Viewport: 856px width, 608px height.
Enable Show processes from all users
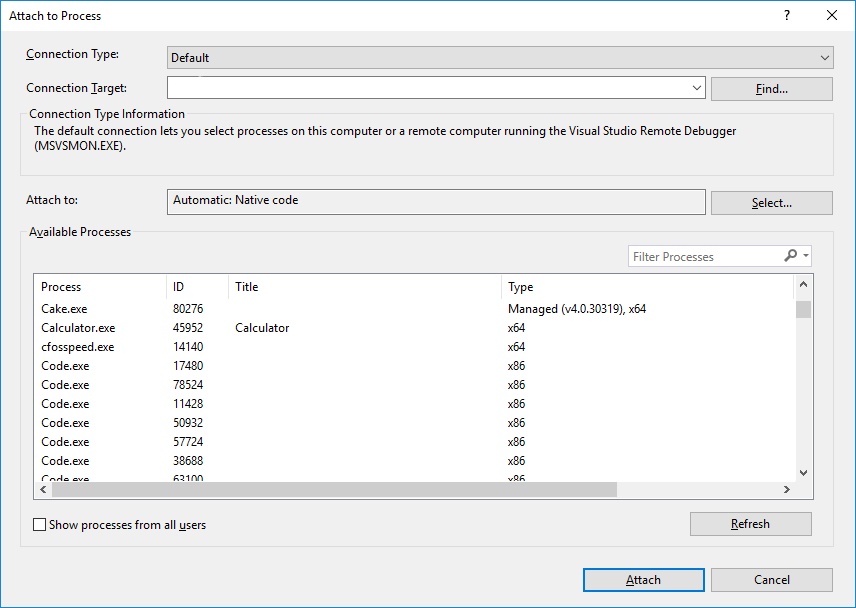click(x=40, y=524)
